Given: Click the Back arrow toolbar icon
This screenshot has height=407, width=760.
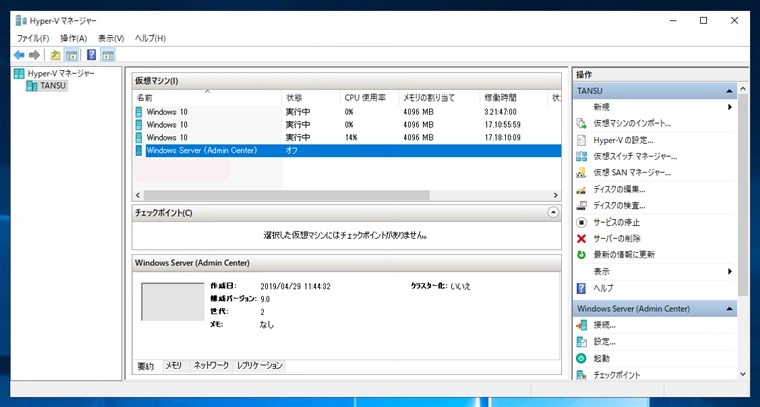Looking at the screenshot, I should click(19, 55).
